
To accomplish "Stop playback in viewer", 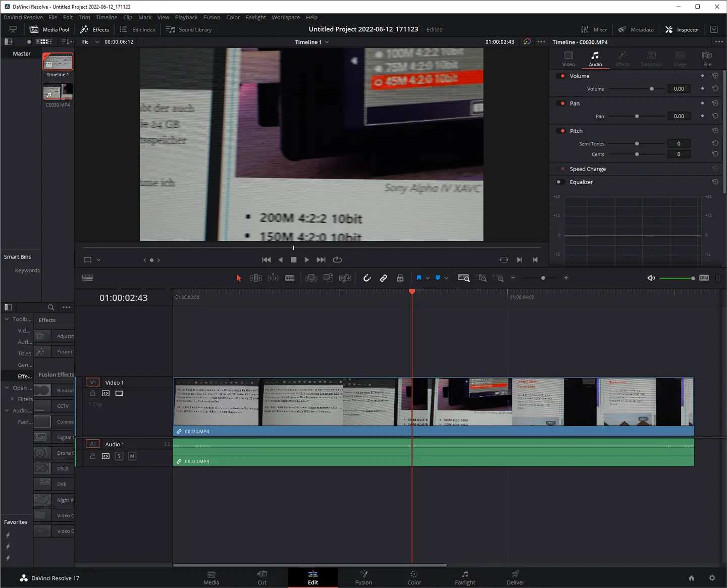I will click(x=294, y=260).
